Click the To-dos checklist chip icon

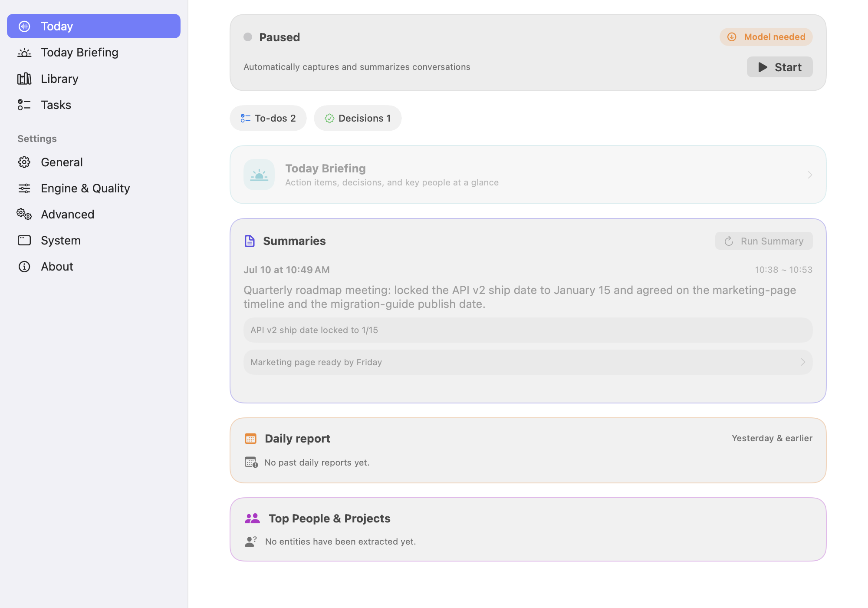click(x=246, y=118)
